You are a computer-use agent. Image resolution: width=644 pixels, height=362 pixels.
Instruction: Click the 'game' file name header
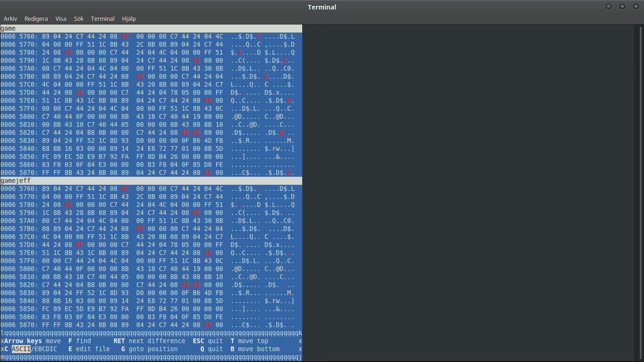[151, 28]
